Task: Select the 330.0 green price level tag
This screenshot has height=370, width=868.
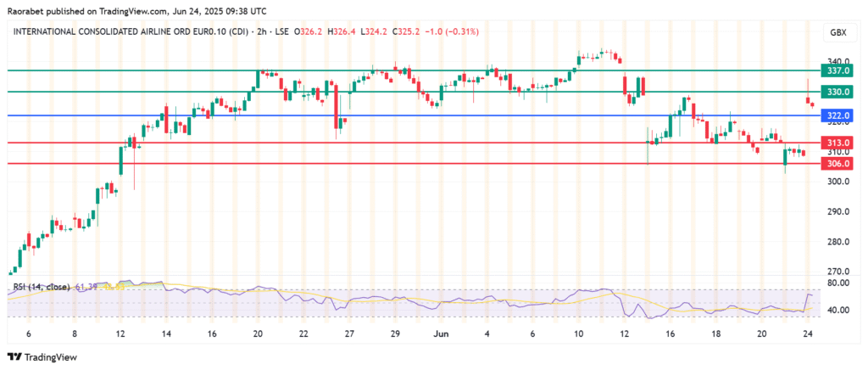Action: pyautogui.click(x=837, y=92)
